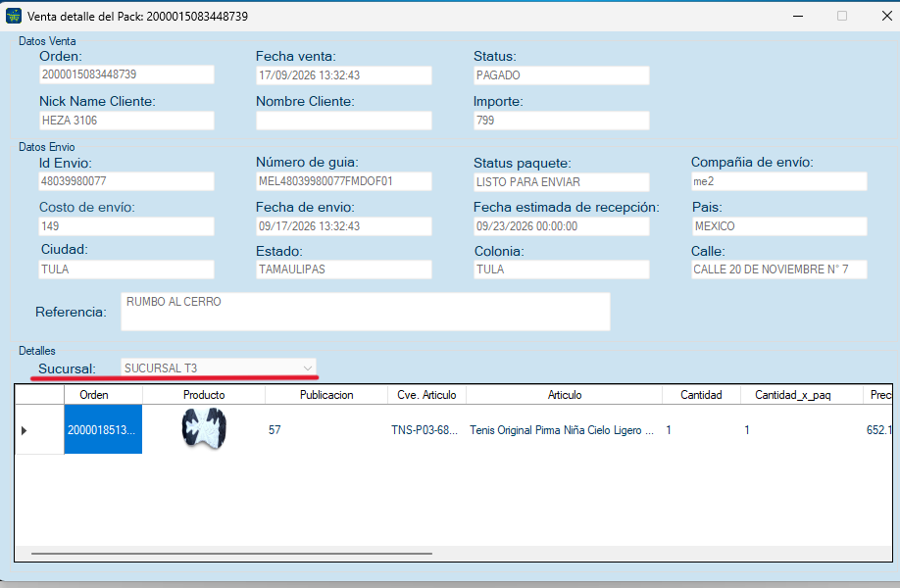900x588 pixels.
Task: Click the Cantidad column header
Action: pos(701,395)
